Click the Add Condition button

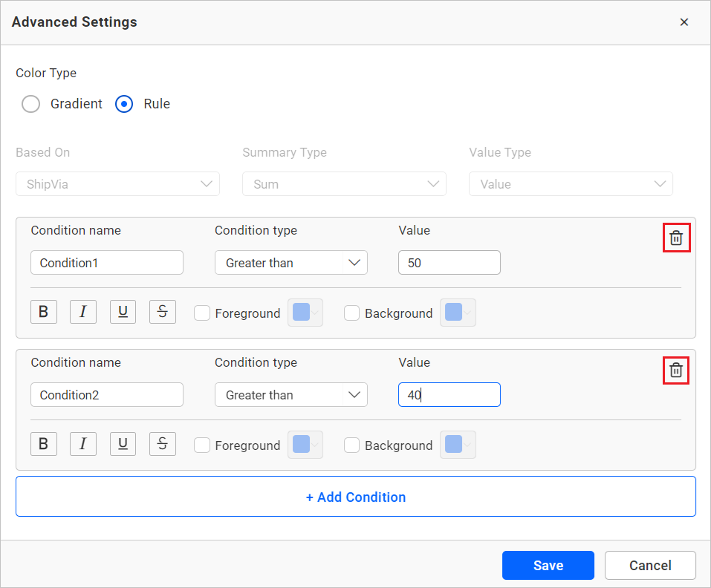(x=355, y=497)
